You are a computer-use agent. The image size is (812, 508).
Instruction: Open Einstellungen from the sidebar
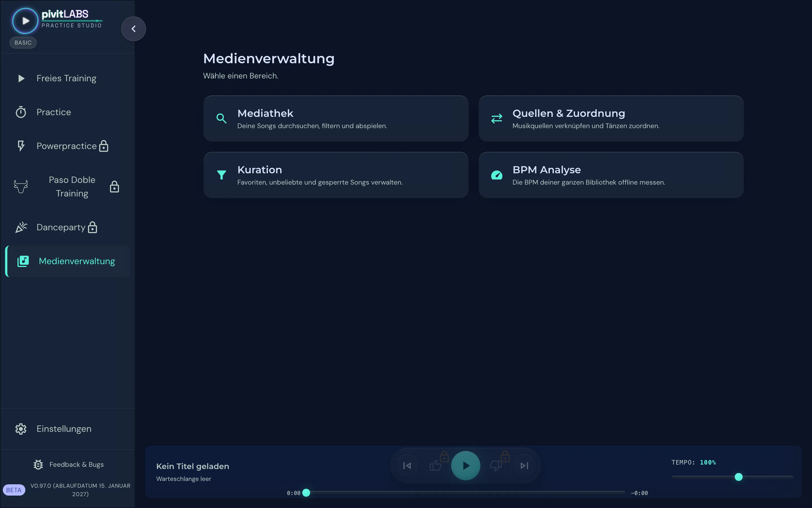(x=68, y=429)
